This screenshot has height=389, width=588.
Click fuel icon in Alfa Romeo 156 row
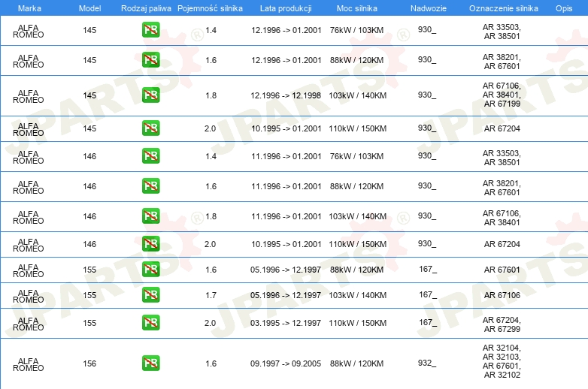tap(150, 363)
